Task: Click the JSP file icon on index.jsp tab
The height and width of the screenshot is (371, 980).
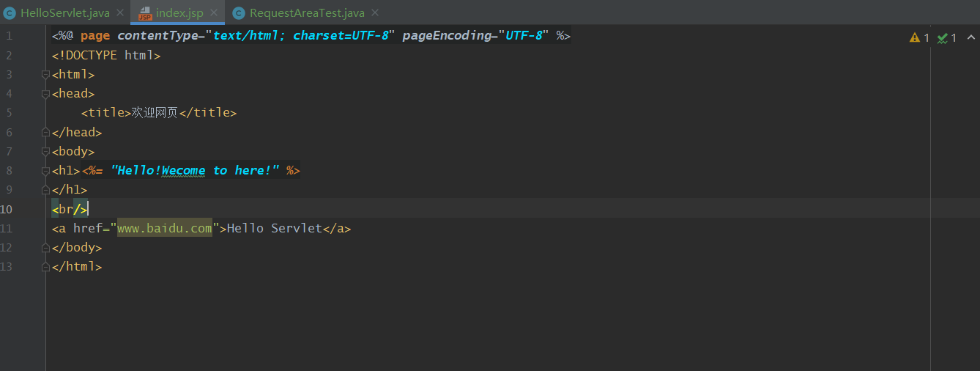Action: coord(144,13)
